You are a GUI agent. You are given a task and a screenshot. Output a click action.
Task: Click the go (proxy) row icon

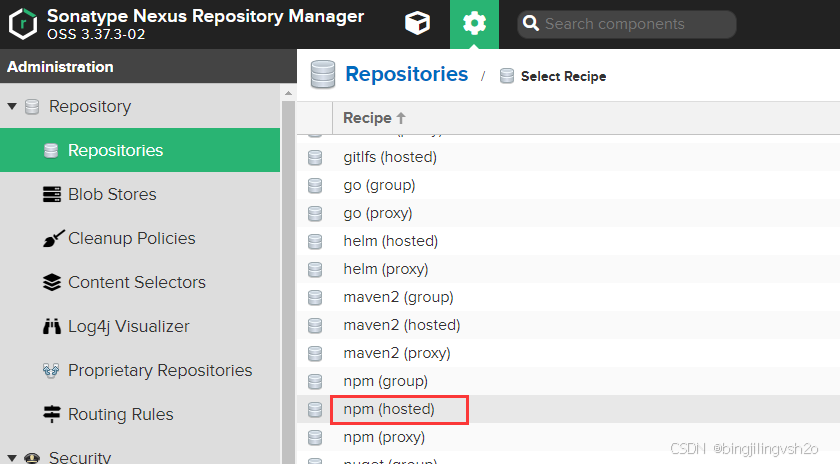315,213
